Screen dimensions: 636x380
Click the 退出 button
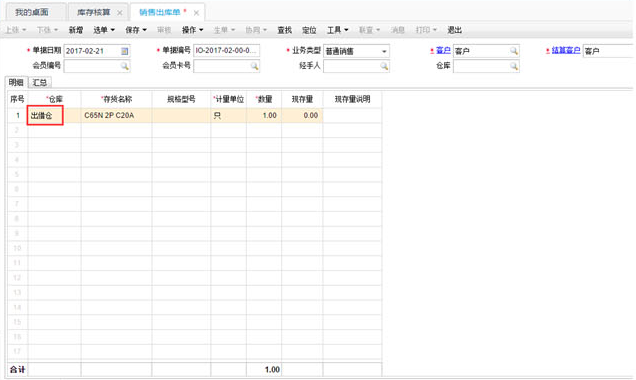(454, 30)
